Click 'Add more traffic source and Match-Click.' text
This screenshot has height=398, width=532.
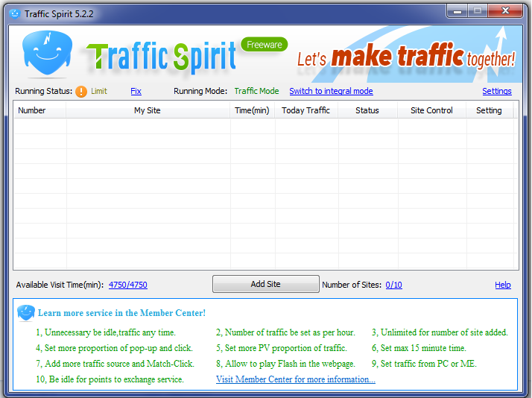point(119,364)
